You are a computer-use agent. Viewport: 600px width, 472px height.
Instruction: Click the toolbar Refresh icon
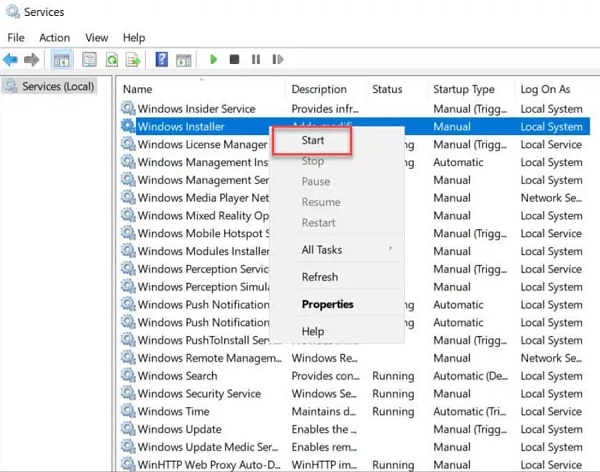point(112,60)
